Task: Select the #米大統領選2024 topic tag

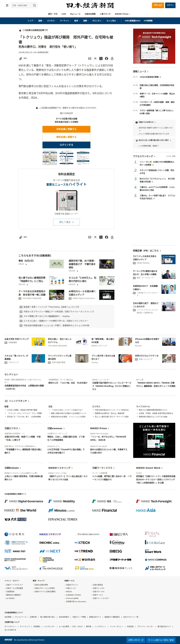Action: pyautogui.click(x=132, y=21)
